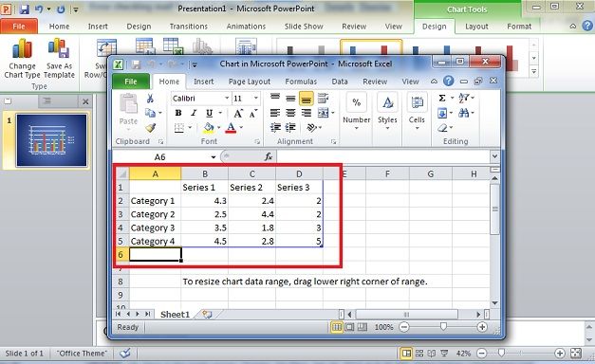This screenshot has height=364, width=595.
Task: Open the Styles group button
Action: (387, 112)
